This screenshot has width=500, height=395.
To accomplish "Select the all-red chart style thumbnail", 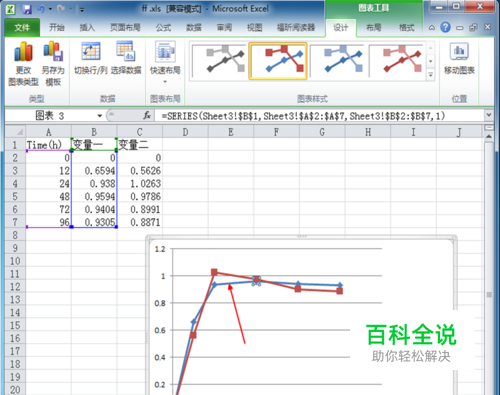I will [396, 61].
